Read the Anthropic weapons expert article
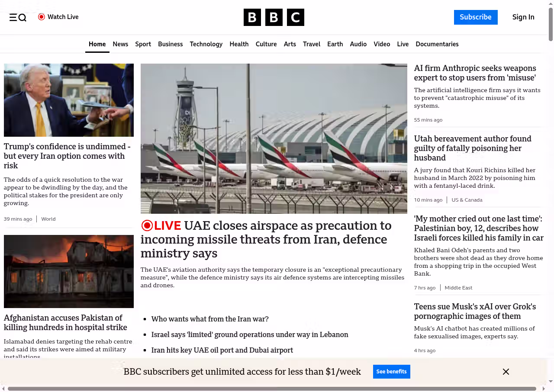 475,73
